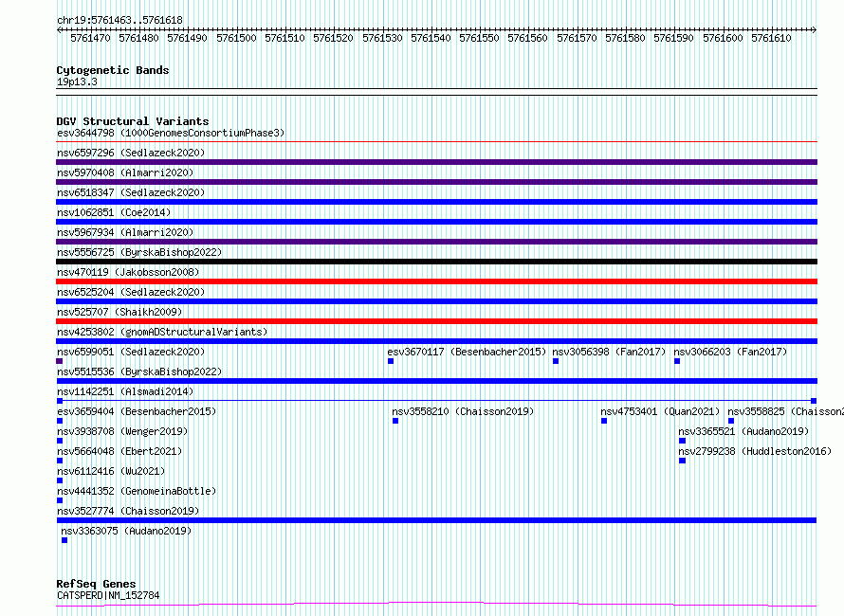
Task: Click the blue nsv3558210 marker square
Action: pyautogui.click(x=395, y=421)
